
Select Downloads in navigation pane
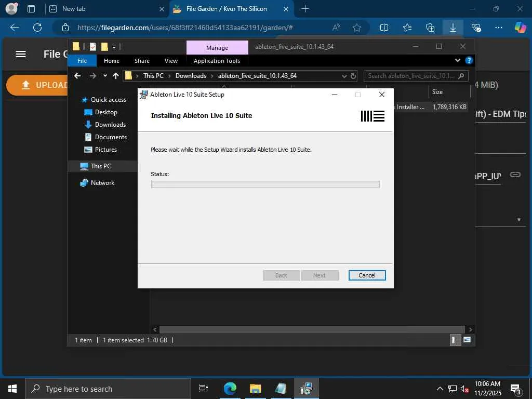tap(110, 125)
